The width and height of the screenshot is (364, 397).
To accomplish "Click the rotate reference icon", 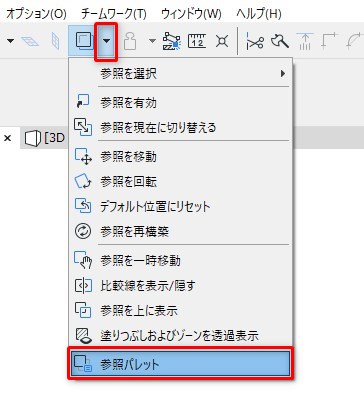I will point(83,181).
